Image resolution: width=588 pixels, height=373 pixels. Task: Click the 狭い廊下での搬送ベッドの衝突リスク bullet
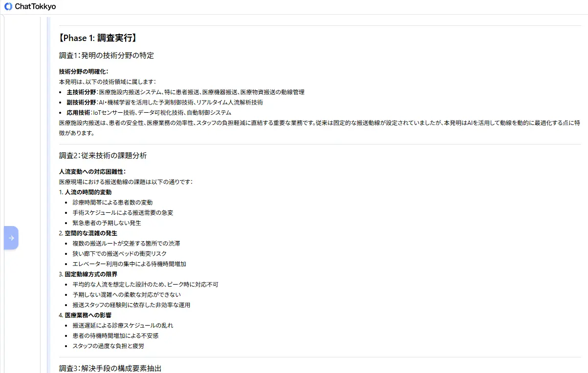point(119,253)
